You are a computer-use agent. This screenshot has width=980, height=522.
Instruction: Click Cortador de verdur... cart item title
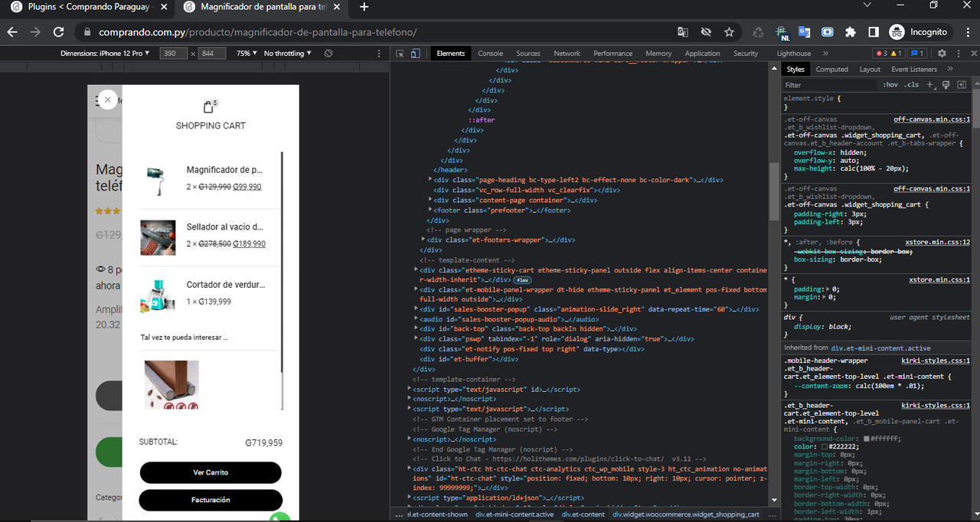point(226,285)
